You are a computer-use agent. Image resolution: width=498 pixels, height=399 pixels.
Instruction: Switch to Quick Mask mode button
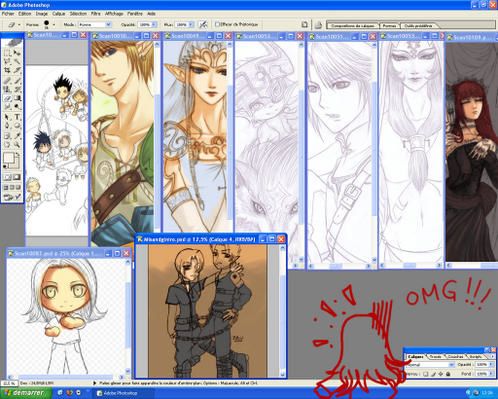[x=17, y=177]
